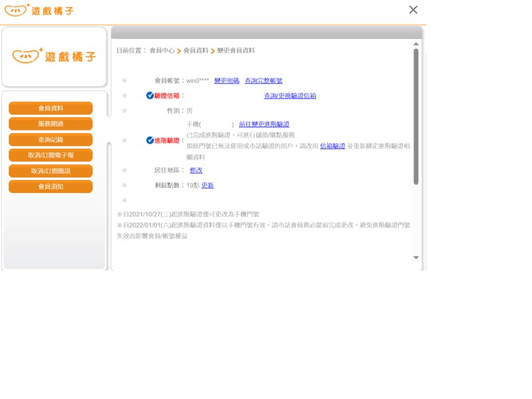Click the account text win0****
This screenshot has height=399, width=532.
pos(197,81)
